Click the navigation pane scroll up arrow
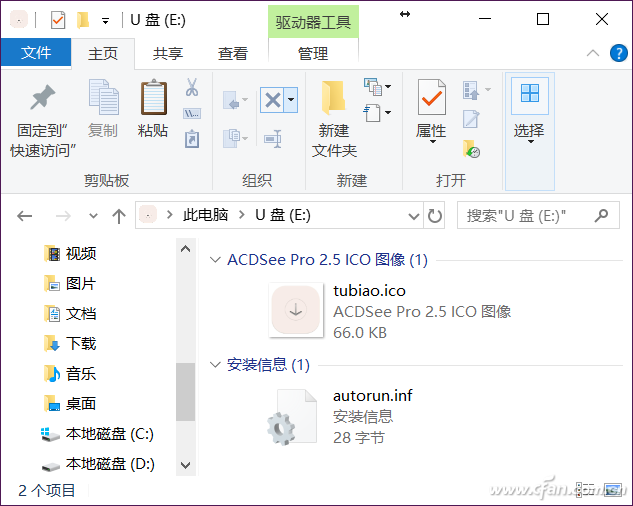Screen dimensions: 633x506 pos(185,249)
